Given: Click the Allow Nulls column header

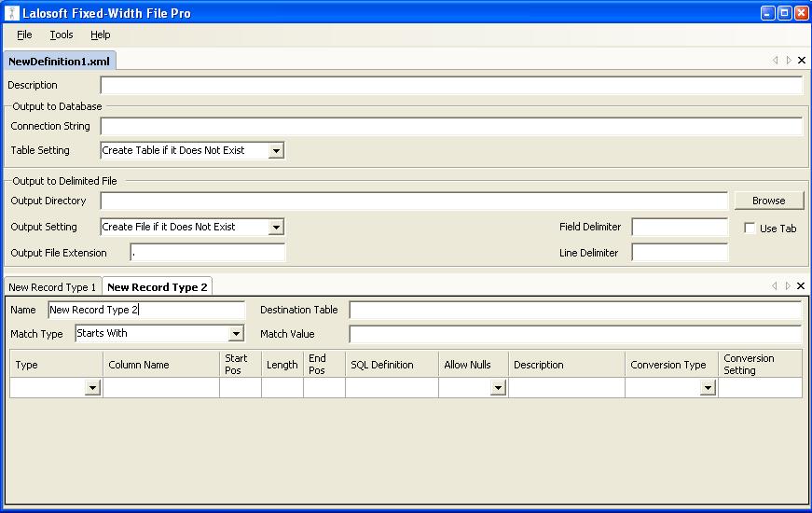Looking at the screenshot, I should pyautogui.click(x=474, y=365).
